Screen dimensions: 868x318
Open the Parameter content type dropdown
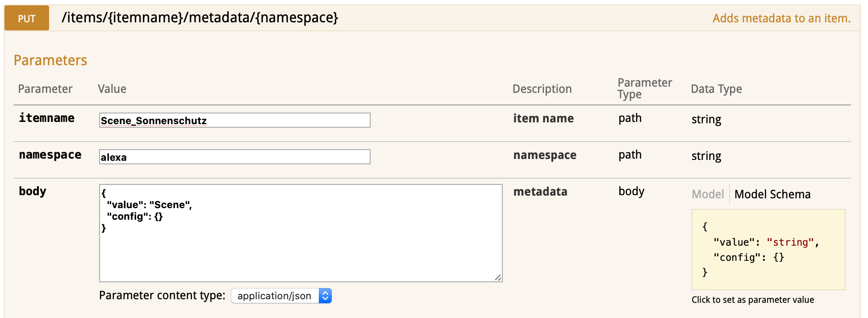click(x=281, y=296)
